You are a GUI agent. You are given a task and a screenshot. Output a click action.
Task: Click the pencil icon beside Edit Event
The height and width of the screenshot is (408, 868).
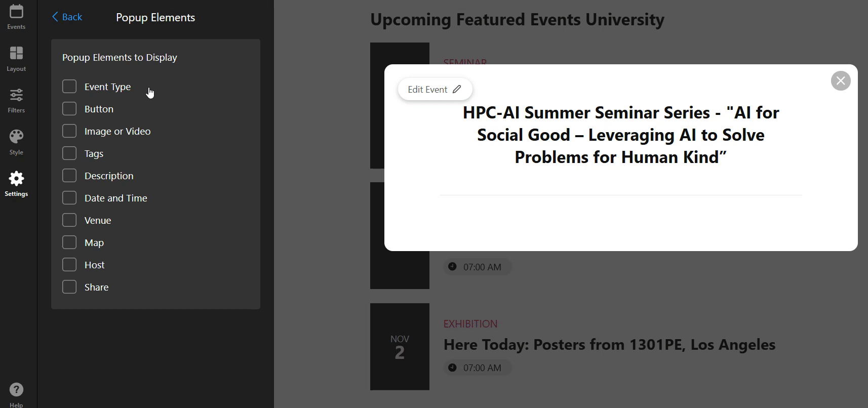(x=457, y=90)
